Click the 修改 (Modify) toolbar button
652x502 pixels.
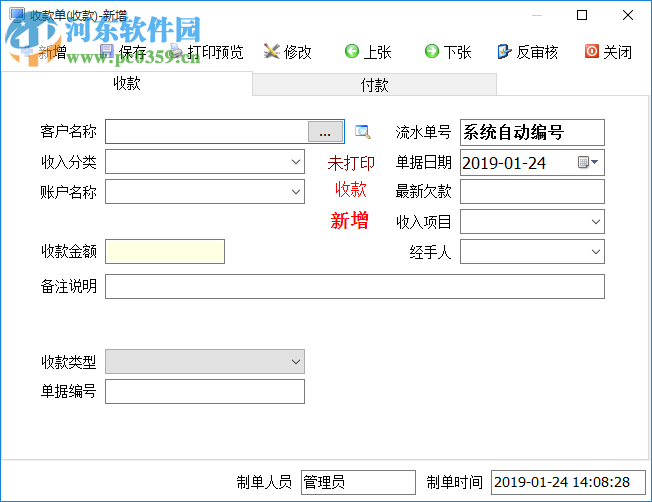[x=288, y=52]
